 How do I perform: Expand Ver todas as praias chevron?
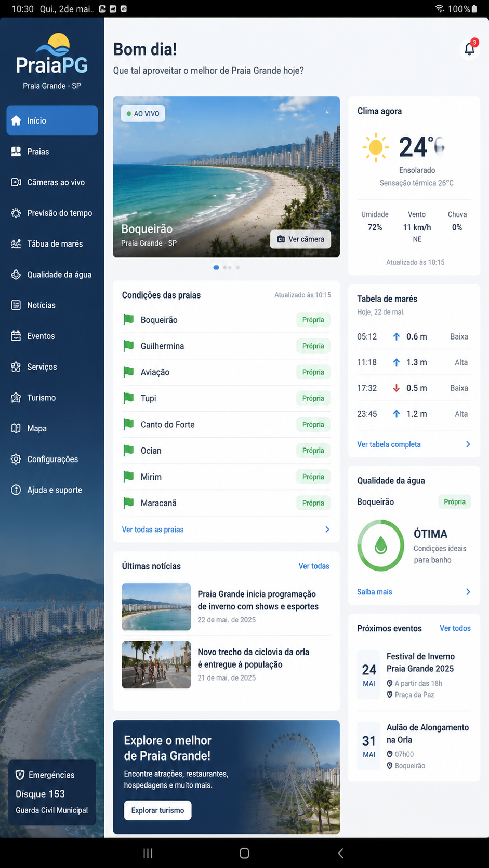[x=327, y=530]
